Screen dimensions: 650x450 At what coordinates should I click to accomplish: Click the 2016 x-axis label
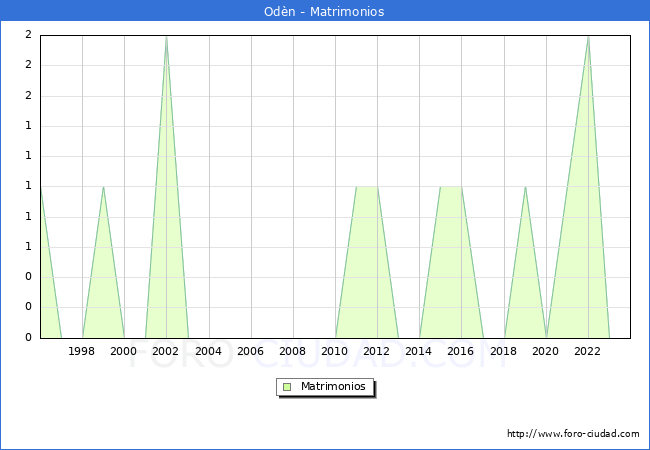pos(461,351)
